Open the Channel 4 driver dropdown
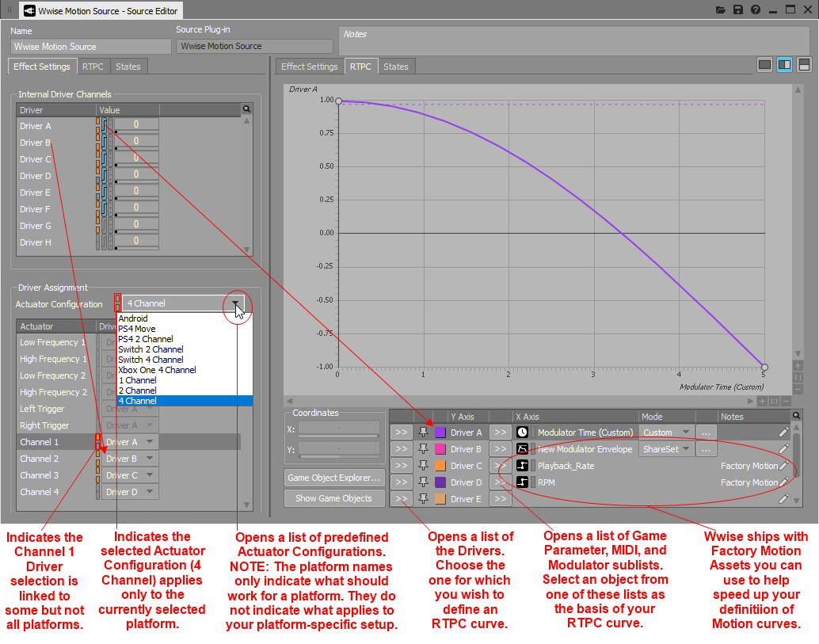 pyautogui.click(x=150, y=492)
